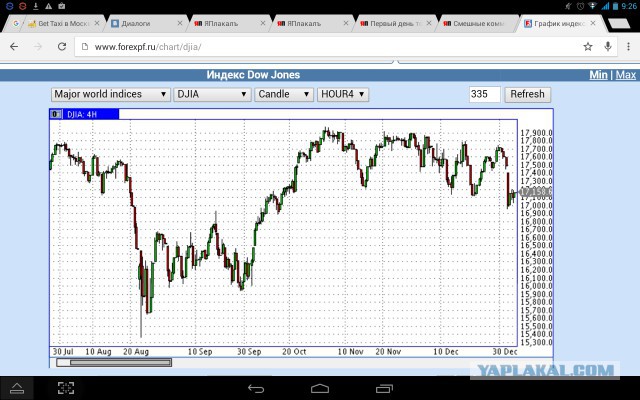
Task: Open the Android recent apps button
Action: coord(384,388)
